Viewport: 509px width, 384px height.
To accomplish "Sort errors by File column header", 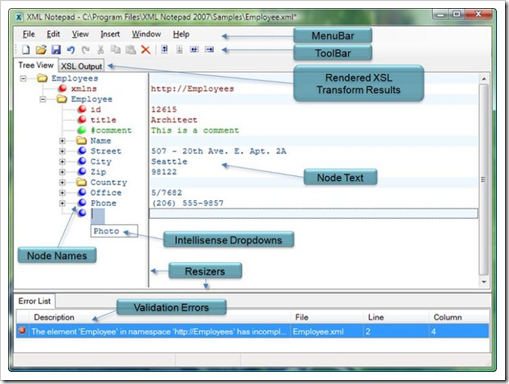I will coord(327,317).
